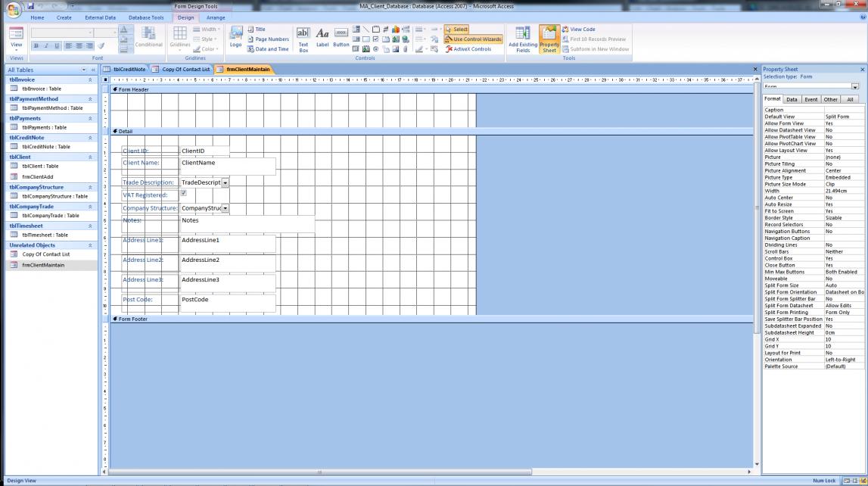Open the Data tab in Property Sheet
The image size is (868, 486).
(x=792, y=100)
